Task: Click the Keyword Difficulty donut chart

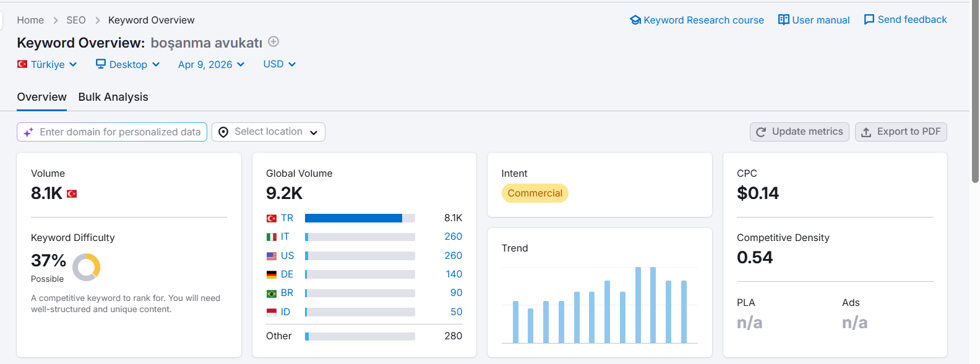Action: [x=87, y=267]
